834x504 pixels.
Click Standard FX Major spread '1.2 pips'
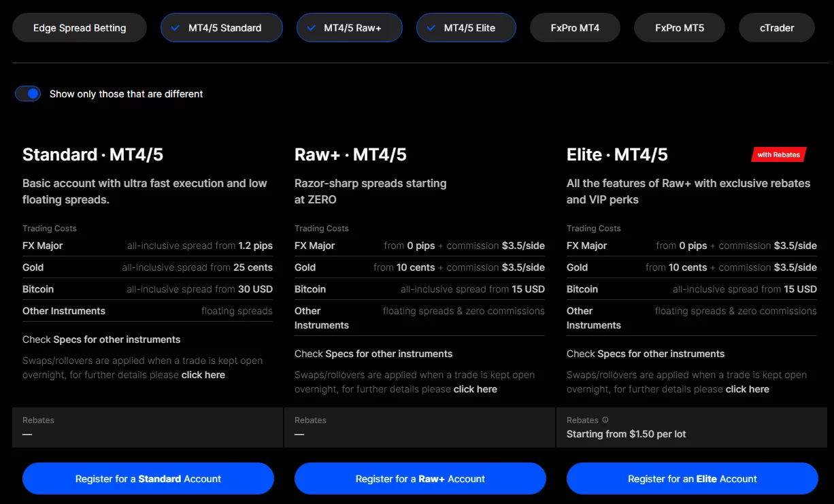[x=256, y=246]
